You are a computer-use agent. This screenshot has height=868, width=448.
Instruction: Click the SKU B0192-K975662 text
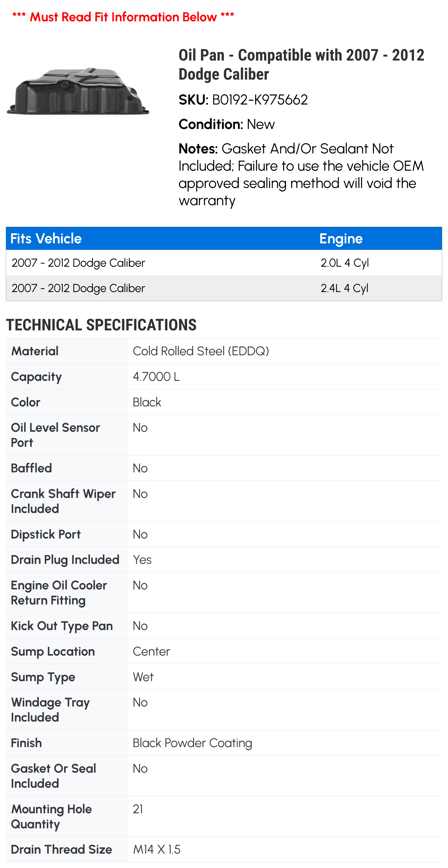coord(243,100)
